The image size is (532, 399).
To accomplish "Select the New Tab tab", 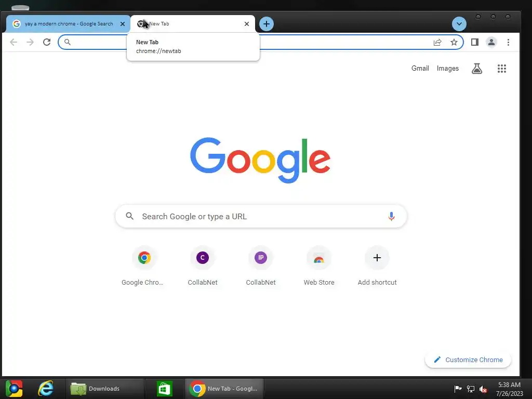I will coord(192,24).
